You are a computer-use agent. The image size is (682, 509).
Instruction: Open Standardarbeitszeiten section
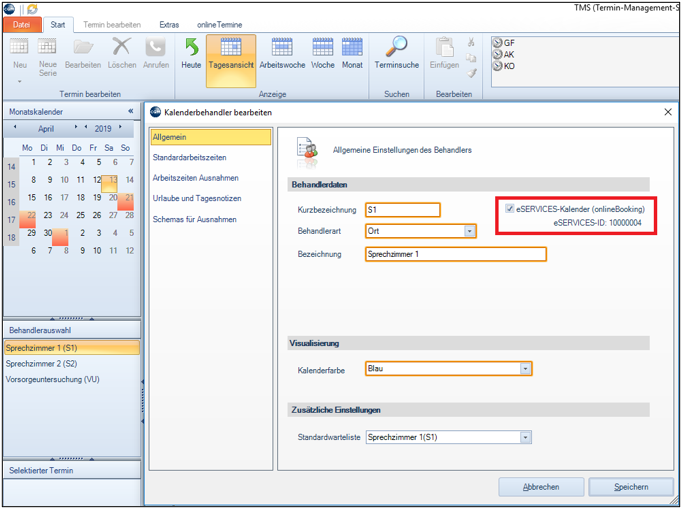tap(189, 157)
